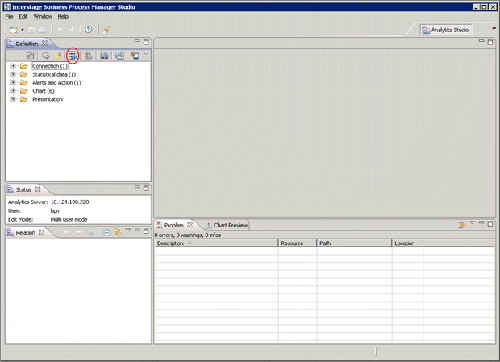Open the Problems view menu triangle
Screen dimensions: 500x362
[x=472, y=223]
